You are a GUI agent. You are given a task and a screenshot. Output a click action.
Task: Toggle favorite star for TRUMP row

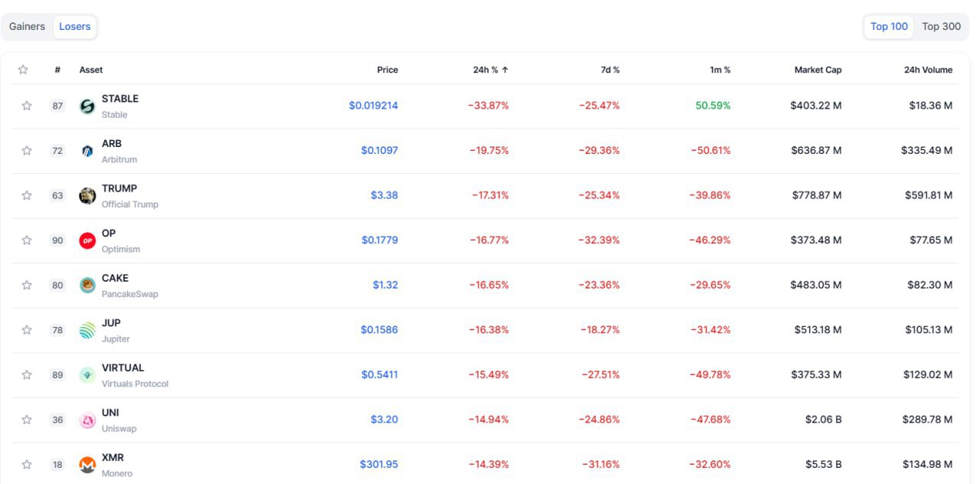click(27, 195)
